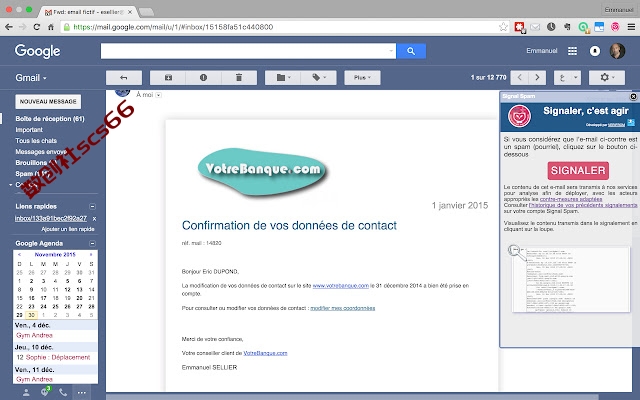Click the browser home icon
The width and height of the screenshot is (640, 400).
(x=51, y=27)
